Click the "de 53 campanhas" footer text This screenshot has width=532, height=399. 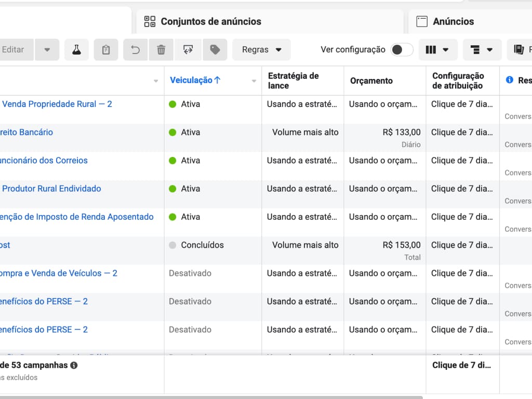(x=34, y=365)
